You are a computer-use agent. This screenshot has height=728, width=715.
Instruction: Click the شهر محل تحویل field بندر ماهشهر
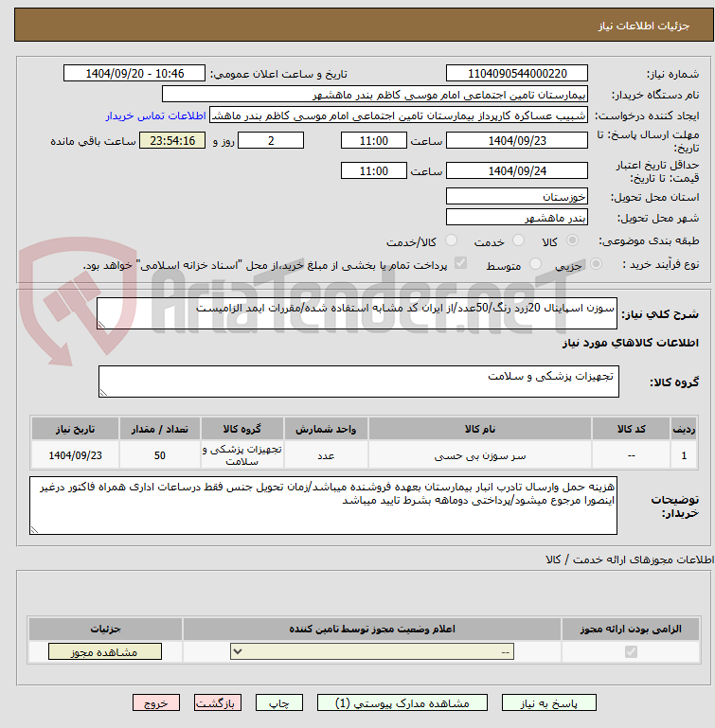[517, 218]
